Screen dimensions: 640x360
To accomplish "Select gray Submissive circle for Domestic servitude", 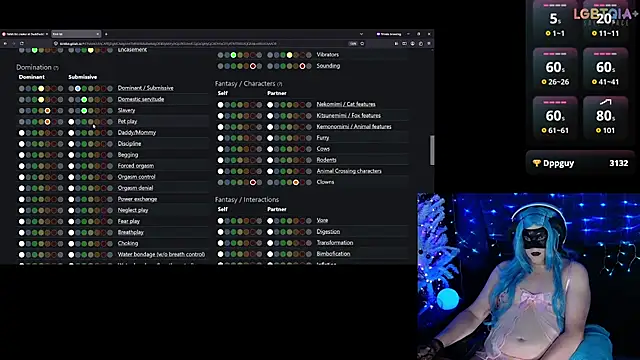I will (110, 100).
